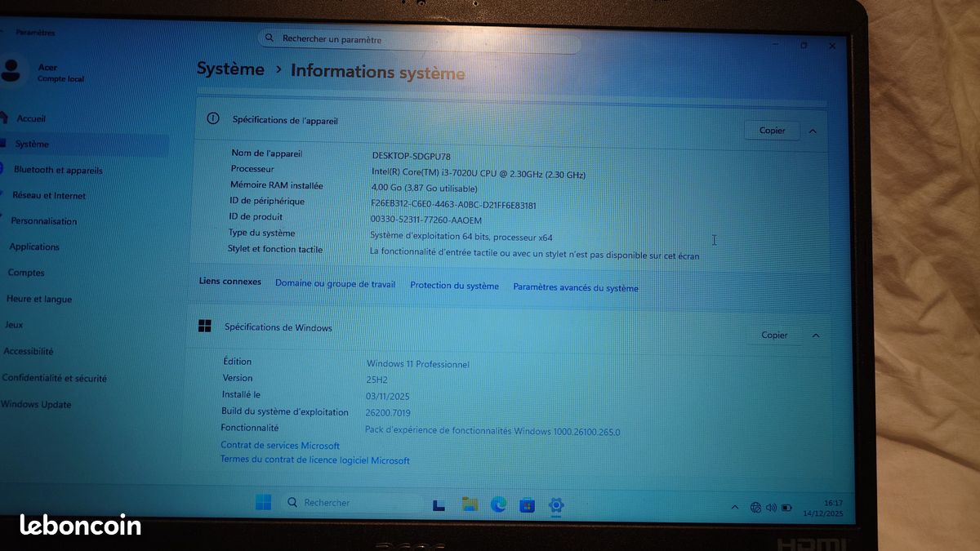Click the search magnifier in the settings search box
The height and width of the screenshot is (551, 980).
coord(269,38)
